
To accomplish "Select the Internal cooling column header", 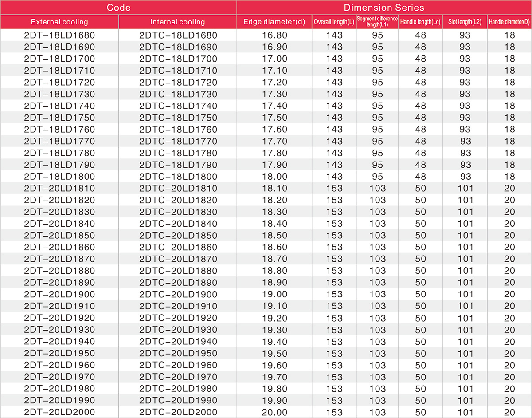I will pos(178,22).
